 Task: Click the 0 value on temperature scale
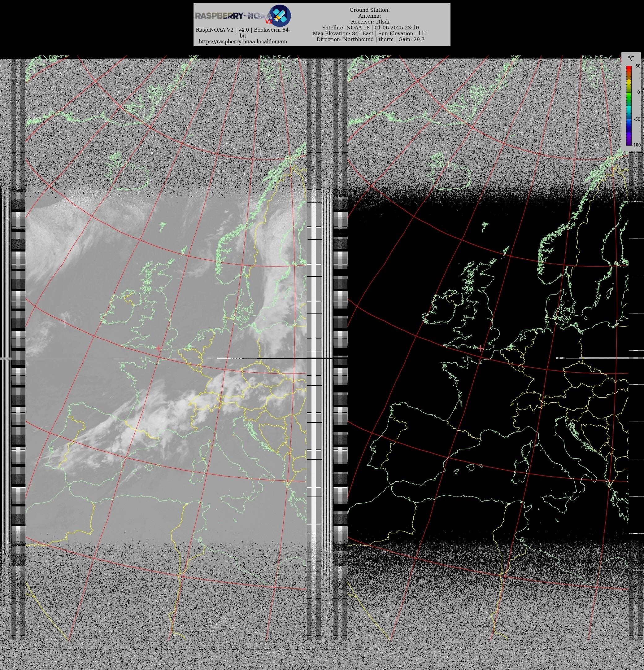tap(638, 92)
